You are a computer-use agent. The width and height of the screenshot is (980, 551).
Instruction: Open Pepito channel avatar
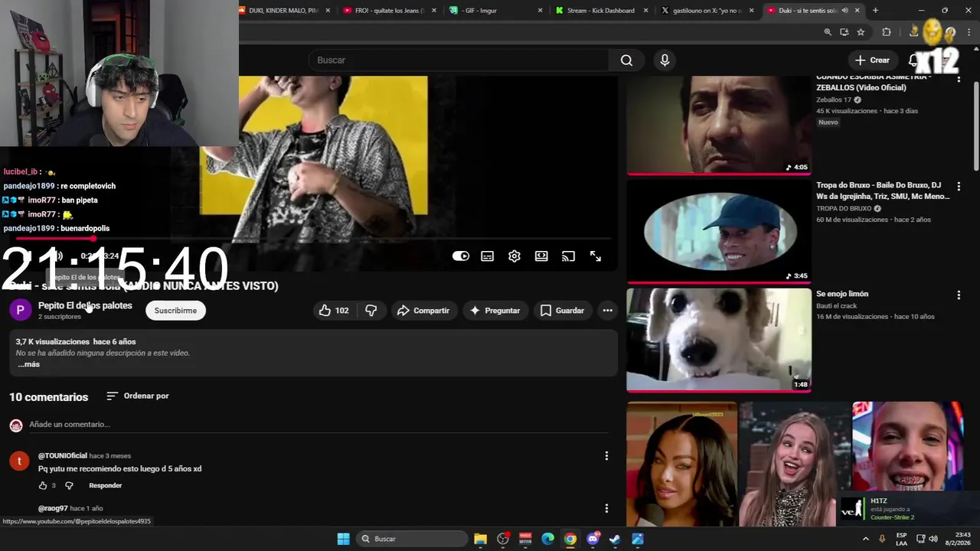click(x=20, y=310)
